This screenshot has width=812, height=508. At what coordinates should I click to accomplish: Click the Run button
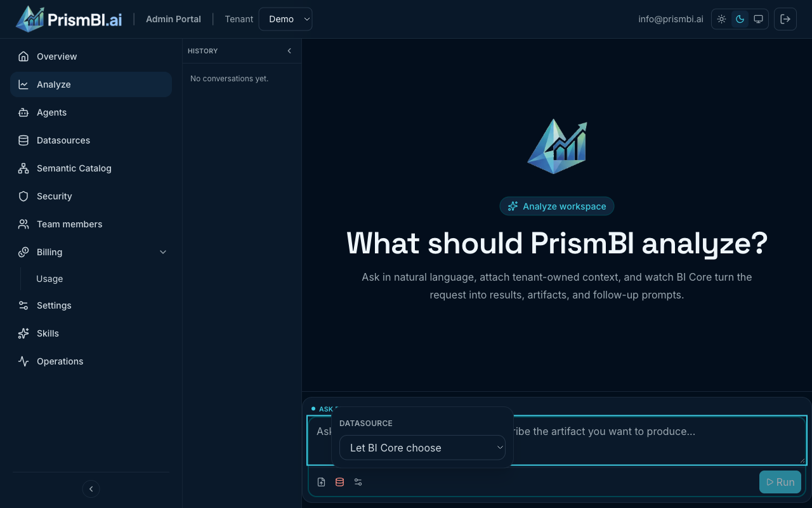pyautogui.click(x=780, y=482)
